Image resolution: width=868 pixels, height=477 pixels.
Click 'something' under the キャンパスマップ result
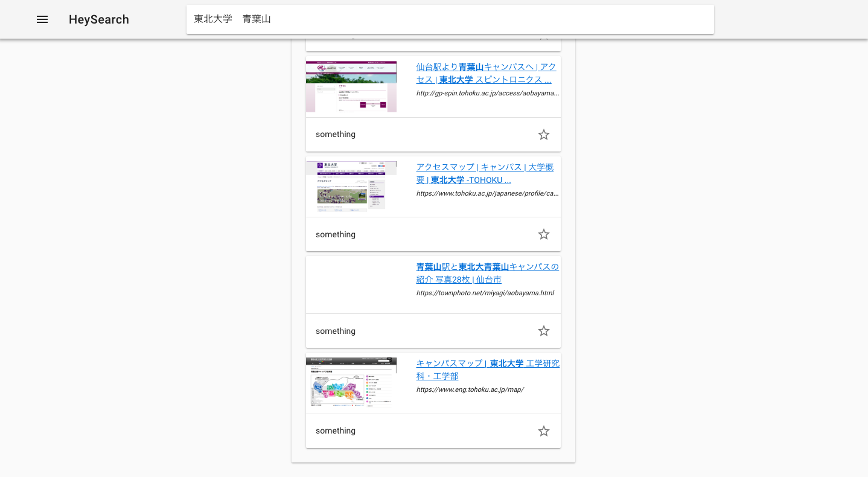(x=336, y=431)
